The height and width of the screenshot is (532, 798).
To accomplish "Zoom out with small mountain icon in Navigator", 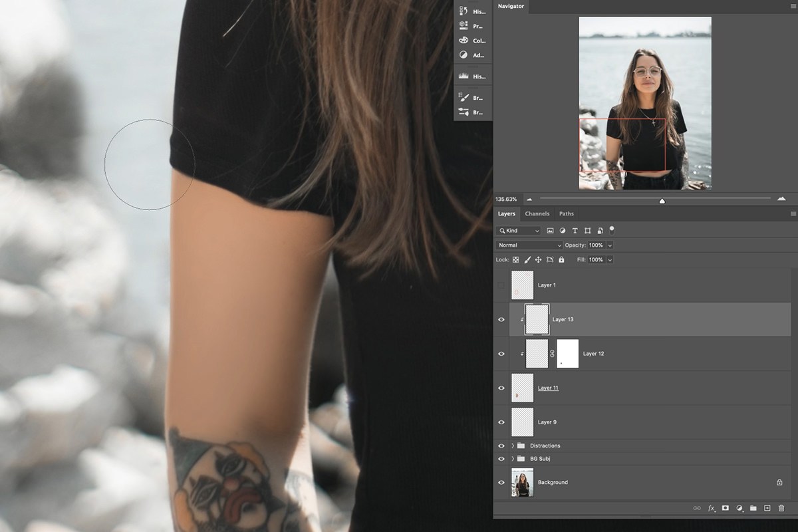I will pyautogui.click(x=529, y=199).
